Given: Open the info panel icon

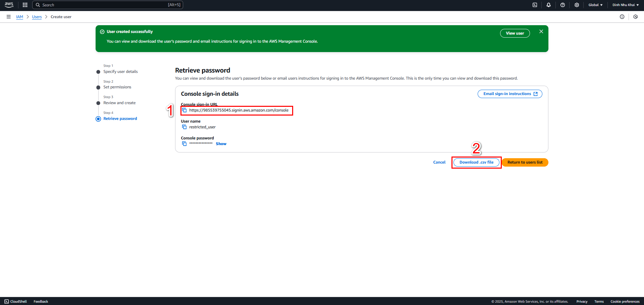Looking at the screenshot, I should point(622,17).
